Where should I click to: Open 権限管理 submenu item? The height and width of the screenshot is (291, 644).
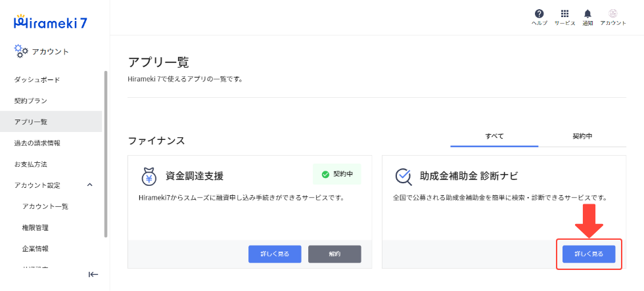point(35,227)
